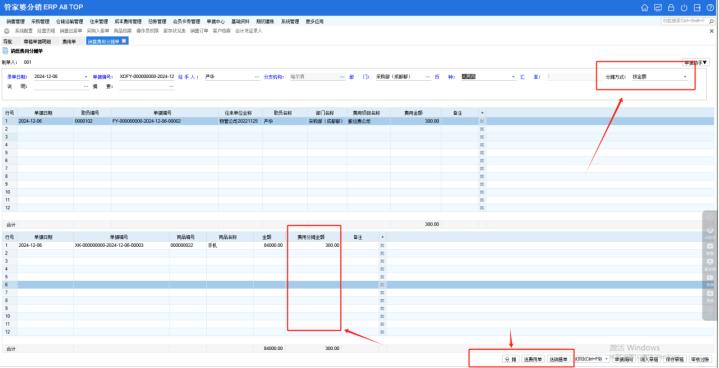Click the 分摊 button
Viewport: 719px width, 368px height.
coord(511,359)
